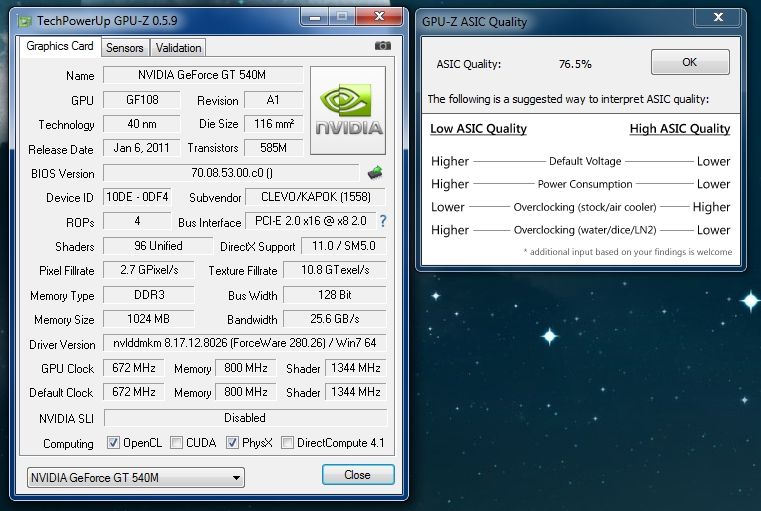
Task: Click the Memory Size field 1024 MB
Action: [149, 319]
